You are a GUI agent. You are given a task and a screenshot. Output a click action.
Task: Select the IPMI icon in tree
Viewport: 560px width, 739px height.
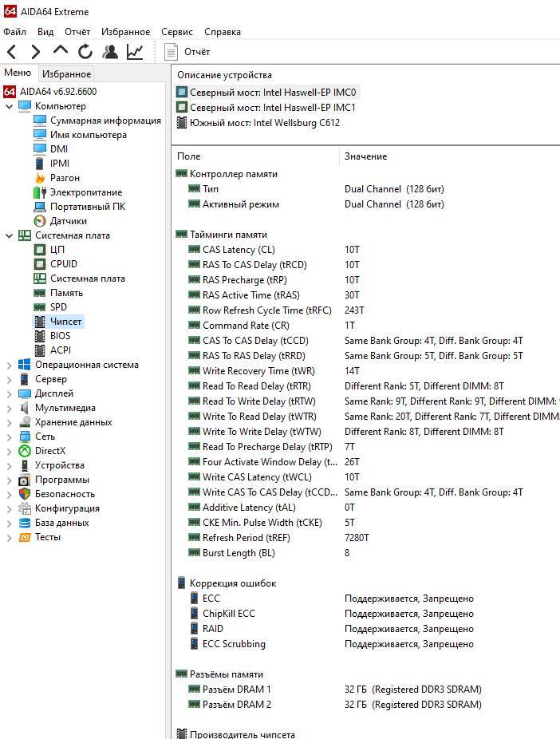[40, 164]
